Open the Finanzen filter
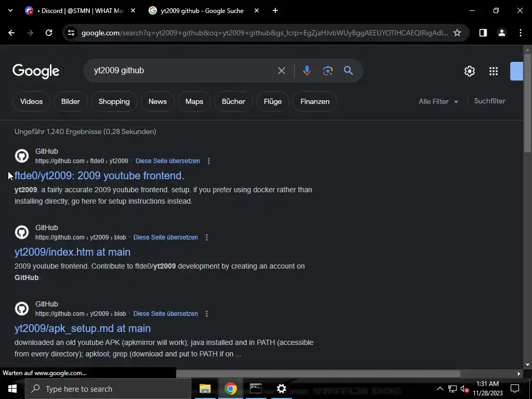 point(315,101)
